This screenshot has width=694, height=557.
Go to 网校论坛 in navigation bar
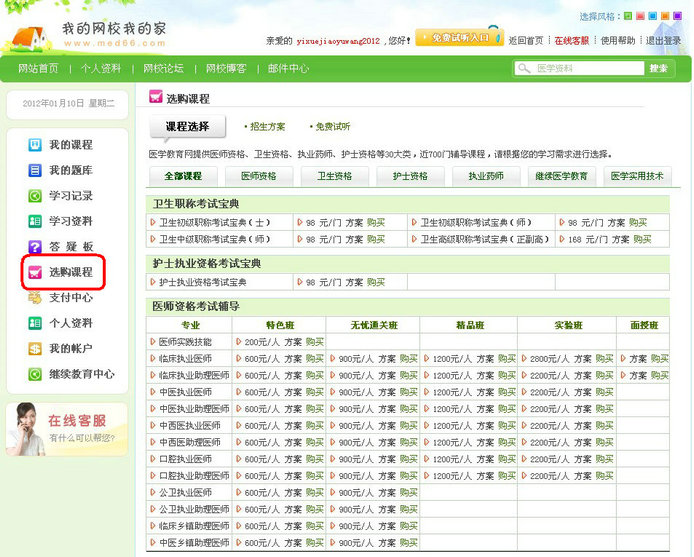point(163,68)
